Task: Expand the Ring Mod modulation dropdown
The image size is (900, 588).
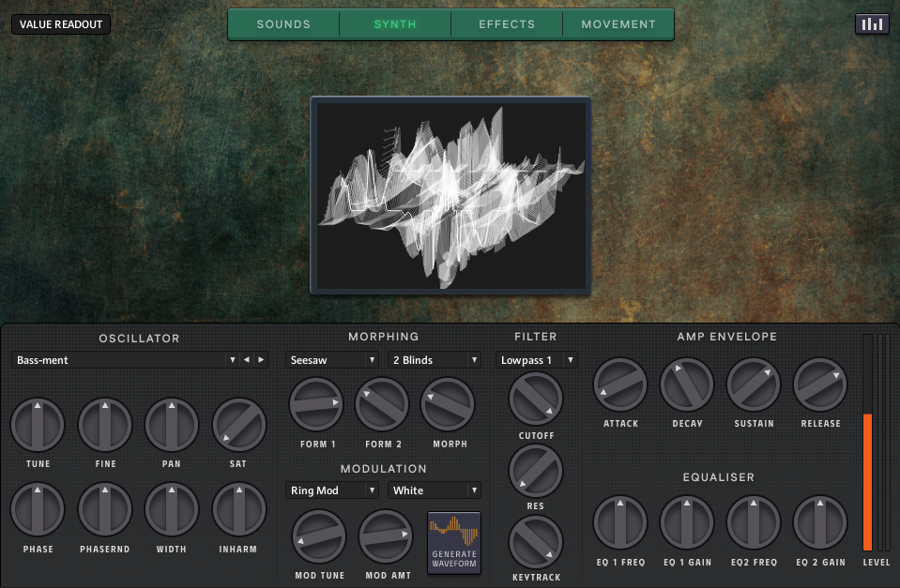Action: click(333, 490)
